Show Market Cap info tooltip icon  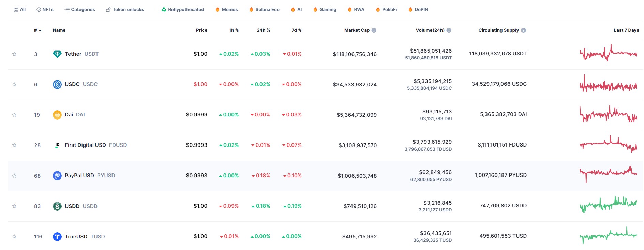[374, 30]
